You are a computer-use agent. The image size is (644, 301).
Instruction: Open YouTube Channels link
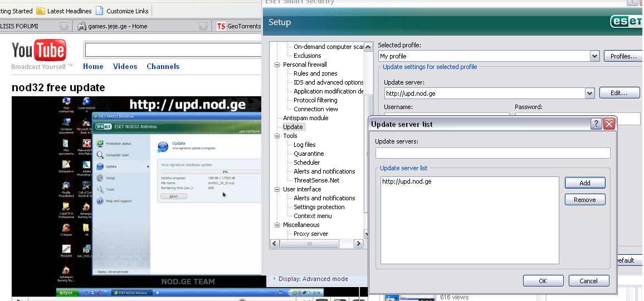(163, 66)
